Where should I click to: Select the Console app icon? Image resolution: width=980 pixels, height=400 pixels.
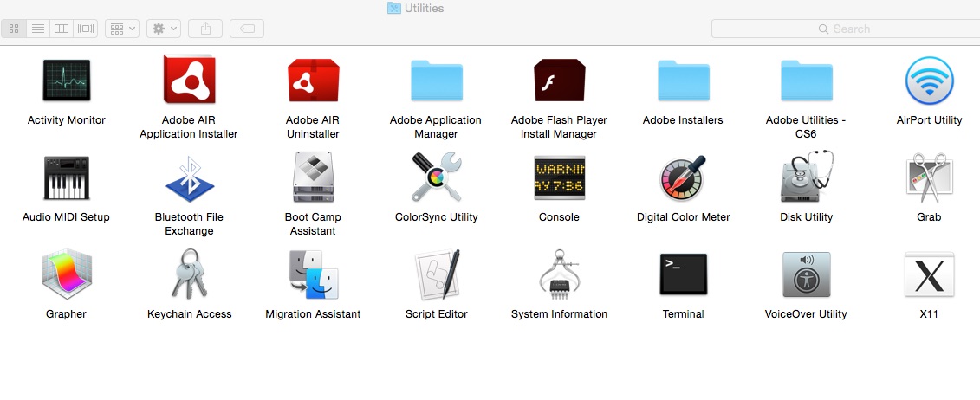[560, 177]
